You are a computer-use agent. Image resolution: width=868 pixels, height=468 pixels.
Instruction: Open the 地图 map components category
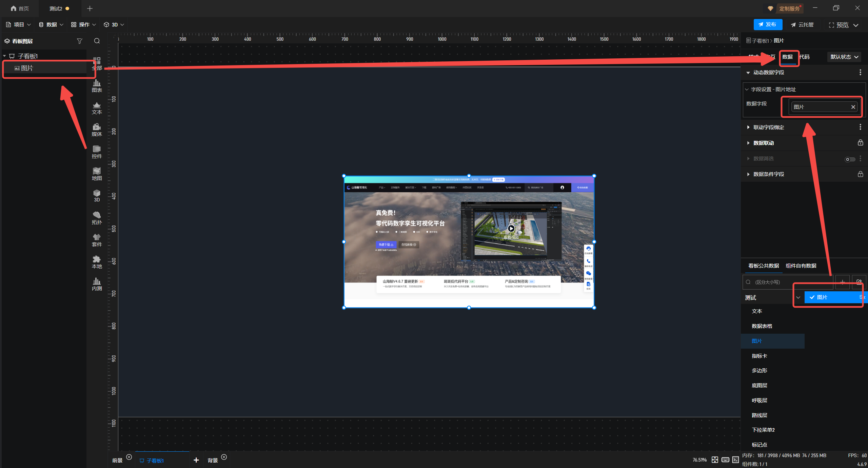point(97,174)
